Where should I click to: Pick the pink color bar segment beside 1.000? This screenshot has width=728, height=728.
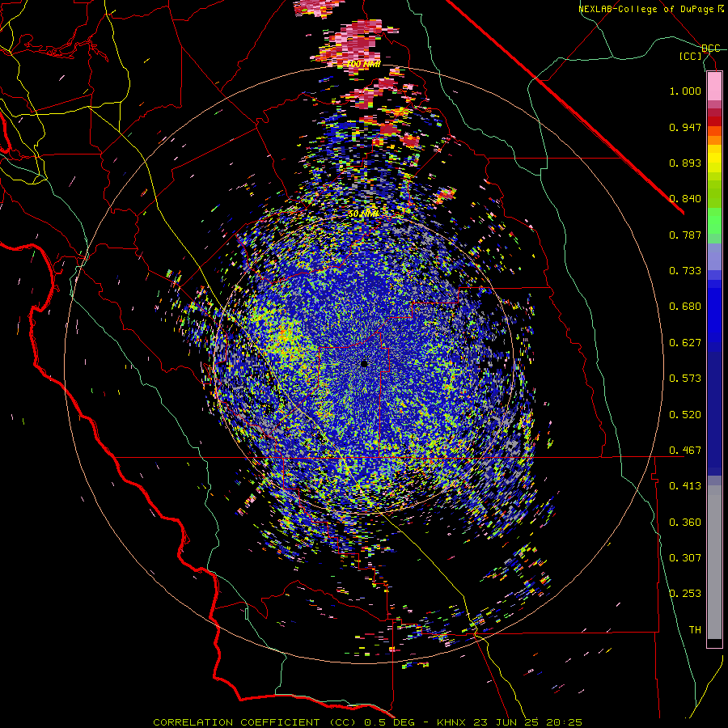[714, 87]
